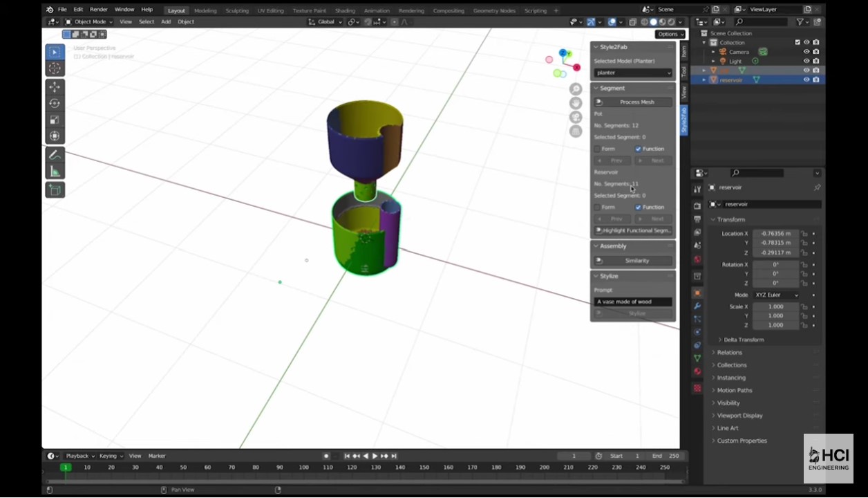Click the zoom viewport magnifier icon
The height and width of the screenshot is (498, 868).
tap(576, 89)
